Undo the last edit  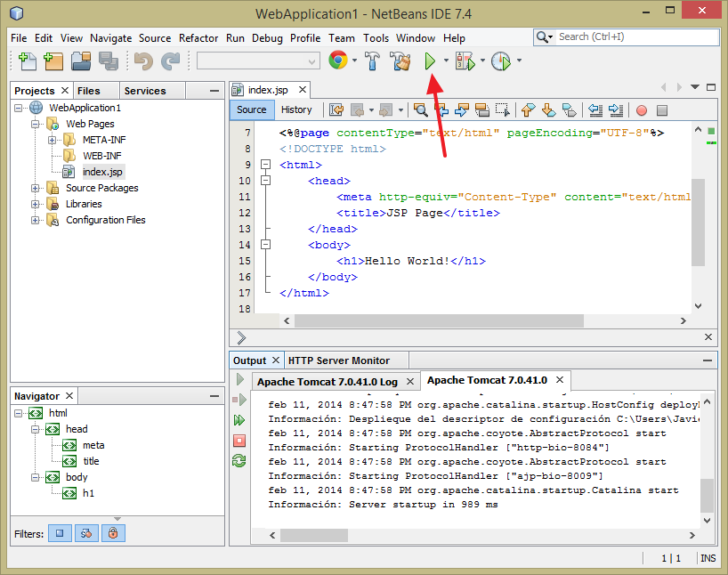[144, 61]
